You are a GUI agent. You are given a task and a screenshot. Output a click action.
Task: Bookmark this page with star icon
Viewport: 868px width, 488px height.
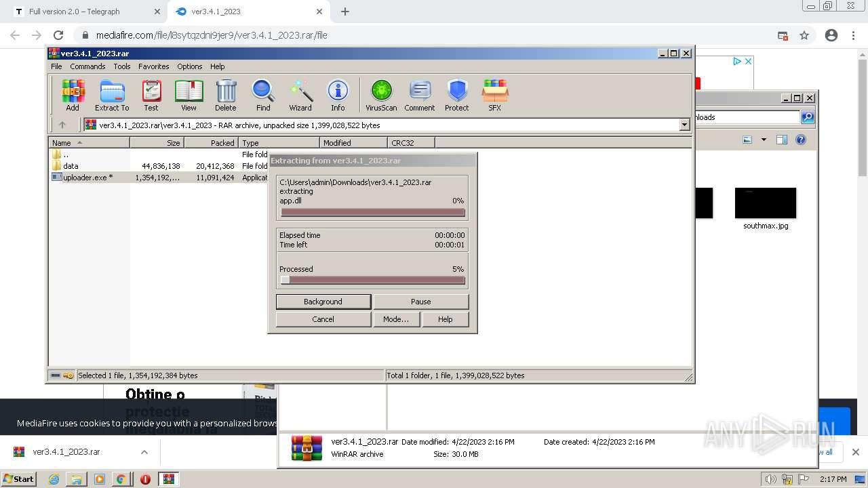(804, 35)
